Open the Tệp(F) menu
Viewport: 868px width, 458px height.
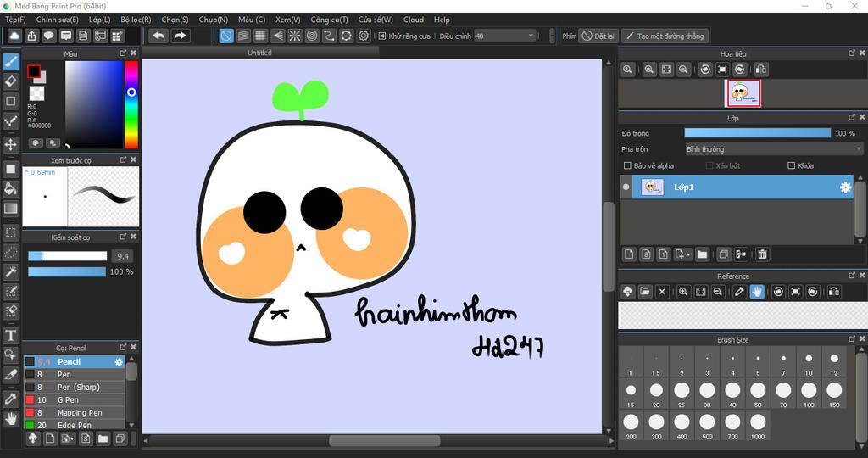(x=15, y=20)
